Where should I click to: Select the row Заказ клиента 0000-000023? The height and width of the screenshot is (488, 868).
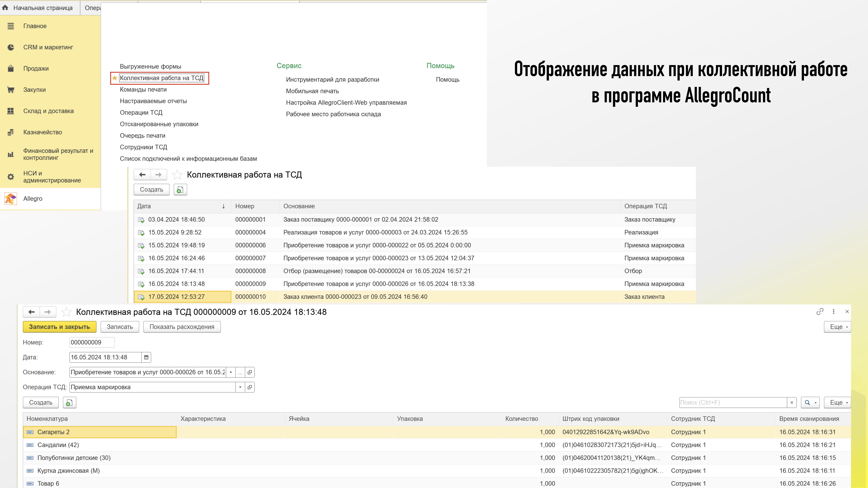tap(415, 297)
